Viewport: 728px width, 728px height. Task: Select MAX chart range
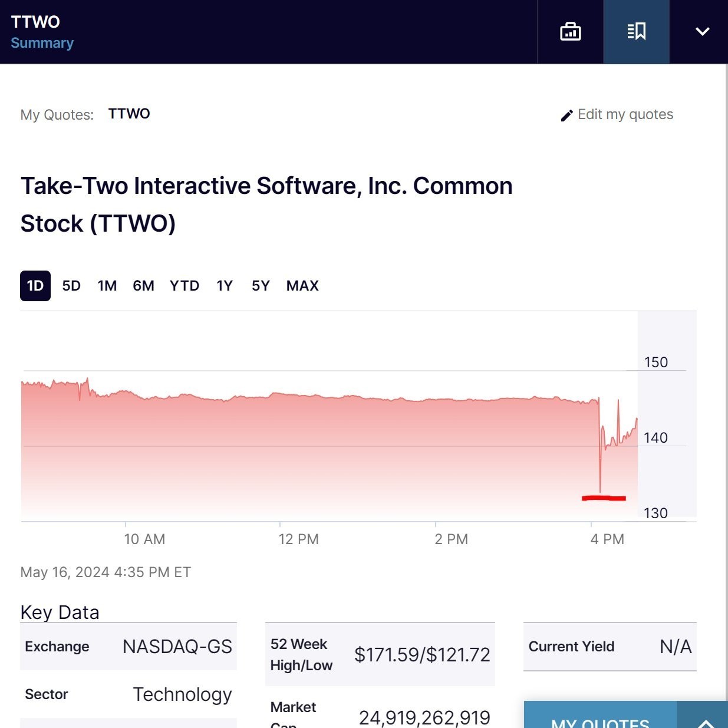click(x=302, y=286)
